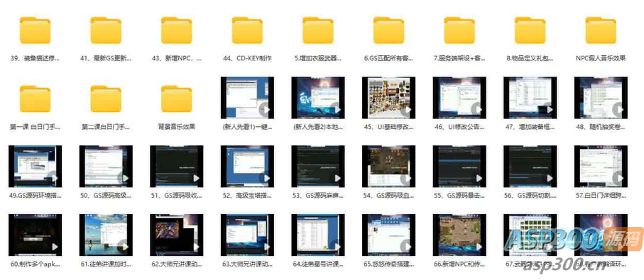This screenshot has height=280, width=644.
Task: Open the 50、GS源码高级 video thumbnail
Action: click(106, 166)
